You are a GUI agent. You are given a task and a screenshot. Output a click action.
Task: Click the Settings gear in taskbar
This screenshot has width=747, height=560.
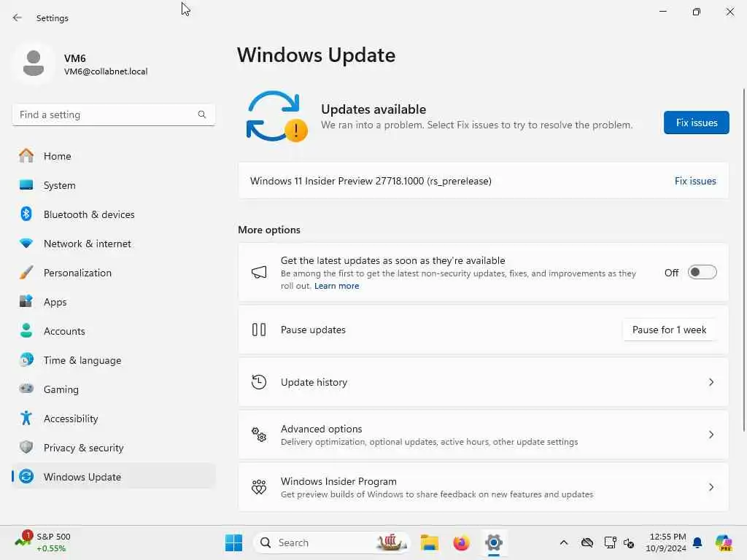[494, 542]
